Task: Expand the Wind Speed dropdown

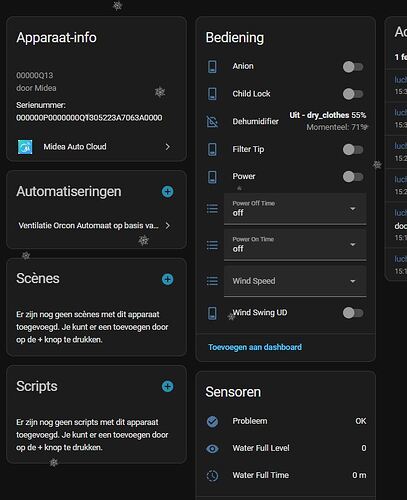Action: [295, 281]
